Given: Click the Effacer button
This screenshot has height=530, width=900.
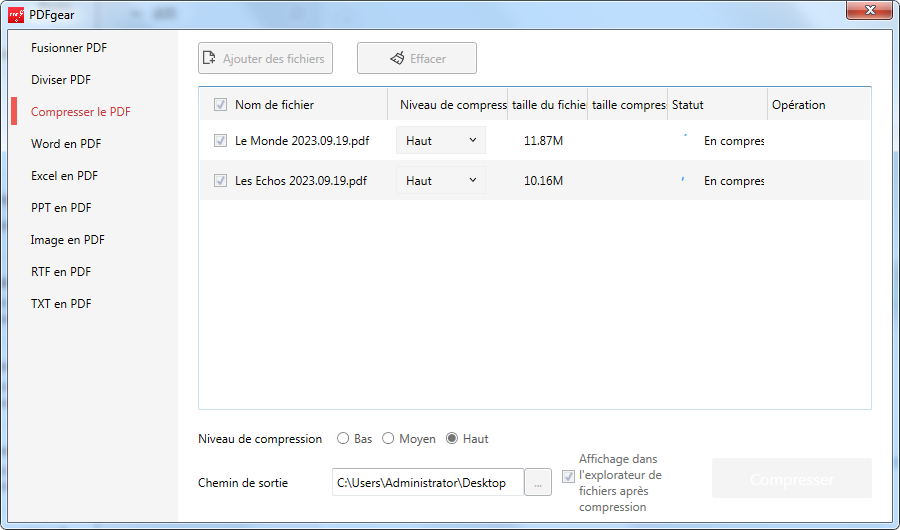Looking at the screenshot, I should (x=417, y=58).
